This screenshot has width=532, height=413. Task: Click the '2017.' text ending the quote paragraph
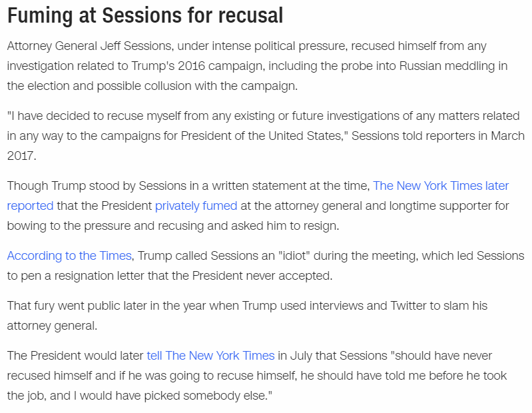pyautogui.click(x=22, y=156)
